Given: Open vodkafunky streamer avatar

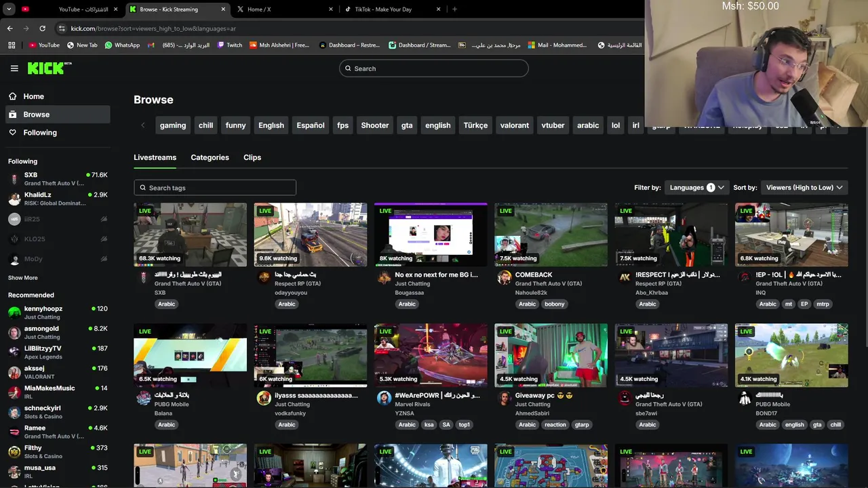Looking at the screenshot, I should pyautogui.click(x=264, y=399).
